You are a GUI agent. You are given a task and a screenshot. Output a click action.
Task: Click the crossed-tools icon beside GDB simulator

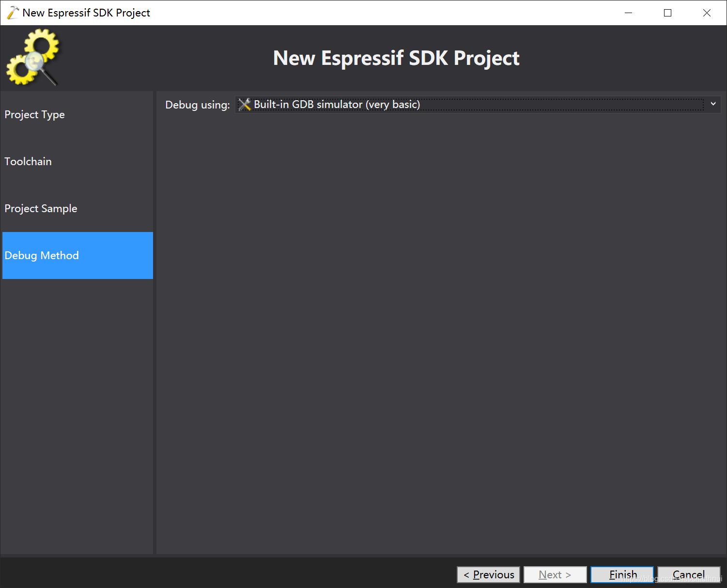[x=244, y=104]
